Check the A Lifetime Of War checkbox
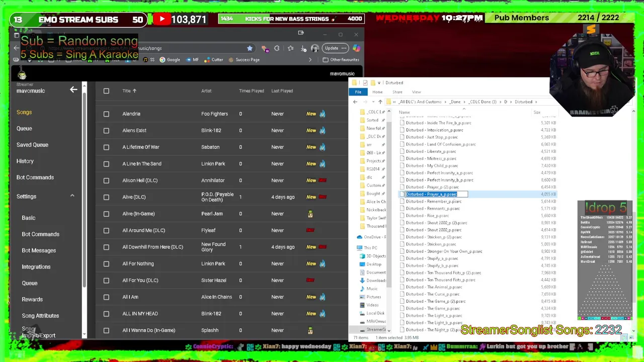 pyautogui.click(x=106, y=147)
